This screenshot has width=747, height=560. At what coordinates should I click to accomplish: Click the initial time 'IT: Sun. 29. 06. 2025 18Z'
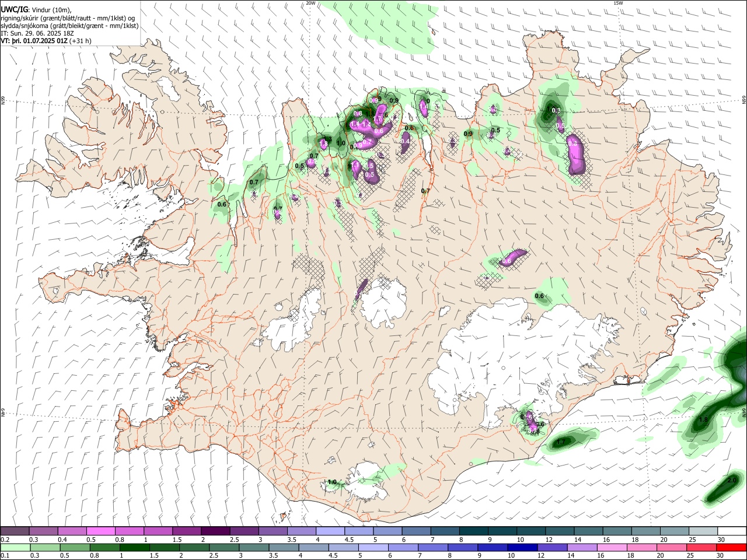pyautogui.click(x=36, y=33)
